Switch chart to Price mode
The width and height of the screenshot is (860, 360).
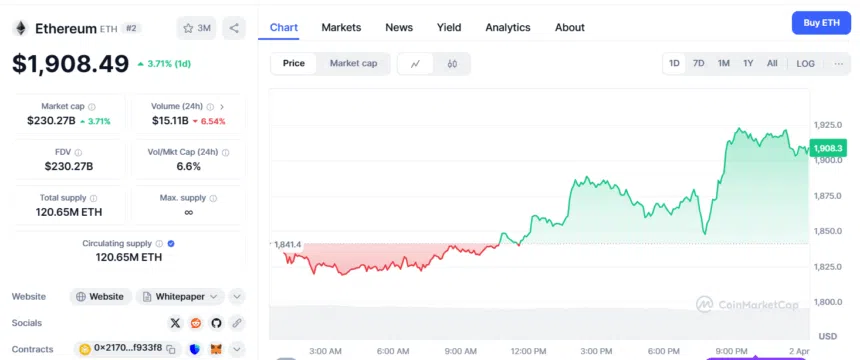coord(294,64)
